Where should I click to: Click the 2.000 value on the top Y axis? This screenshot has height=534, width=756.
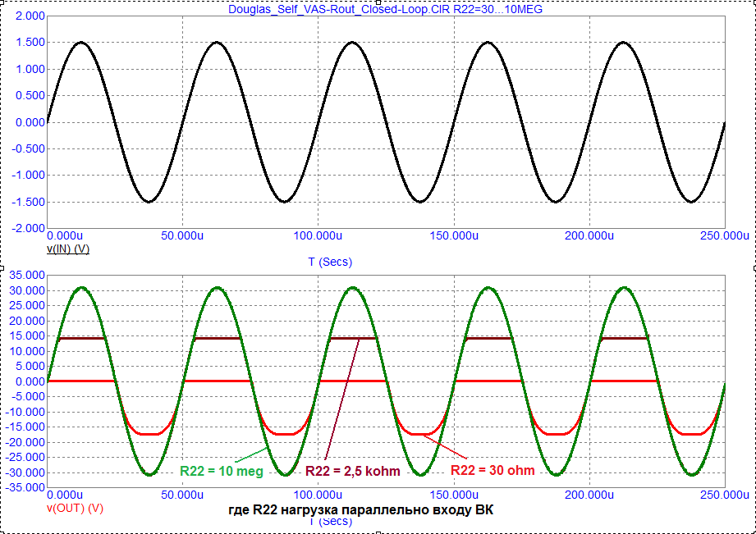[x=30, y=16]
